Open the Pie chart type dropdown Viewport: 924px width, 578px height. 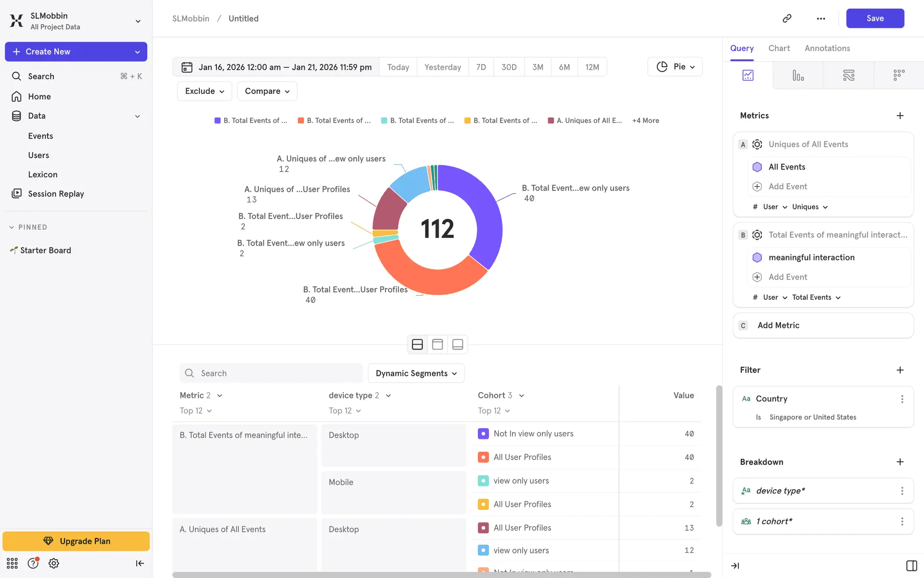675,66
